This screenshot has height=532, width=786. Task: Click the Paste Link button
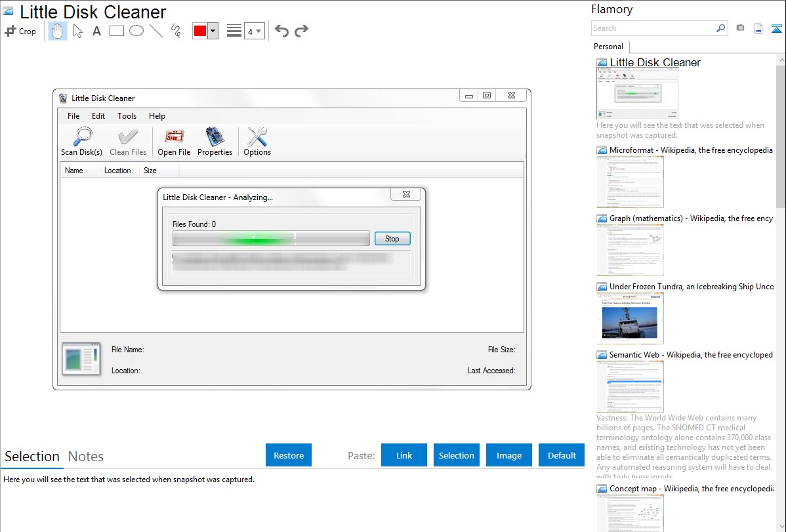(404, 455)
